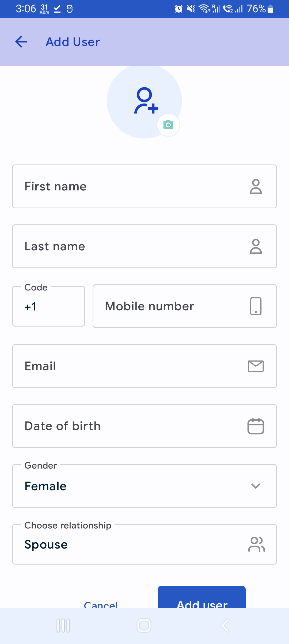Tap the camera icon on avatar
This screenshot has height=644, width=289.
(168, 125)
